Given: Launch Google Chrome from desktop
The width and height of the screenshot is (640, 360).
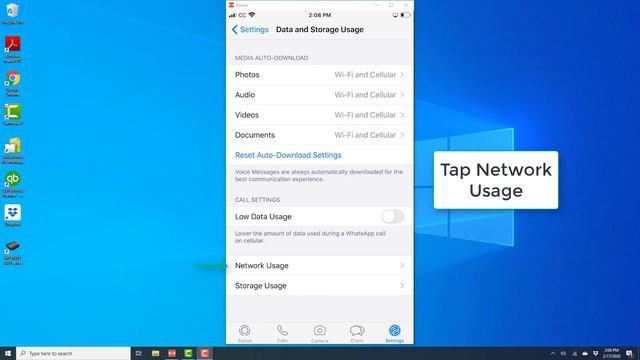Looking at the screenshot, I should [13, 83].
